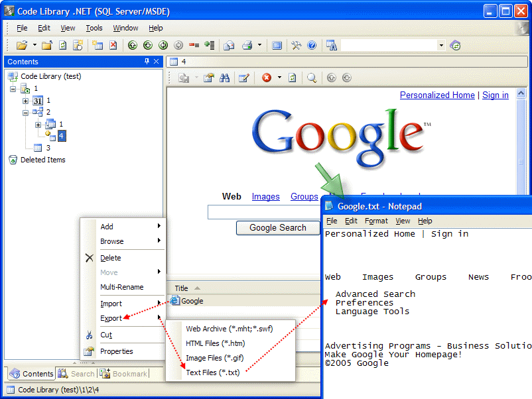Click the green left arrow toolbar icon

[x=163, y=45]
